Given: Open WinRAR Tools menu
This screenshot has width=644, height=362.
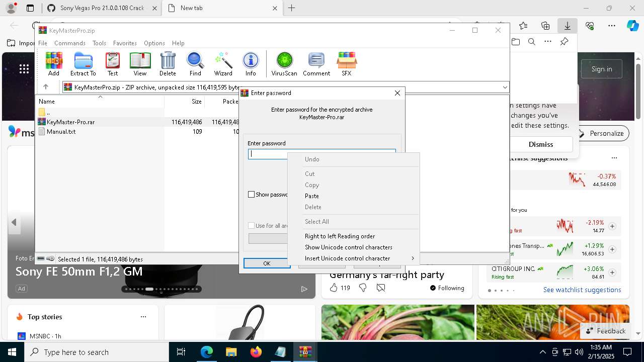Looking at the screenshot, I should tap(99, 43).
